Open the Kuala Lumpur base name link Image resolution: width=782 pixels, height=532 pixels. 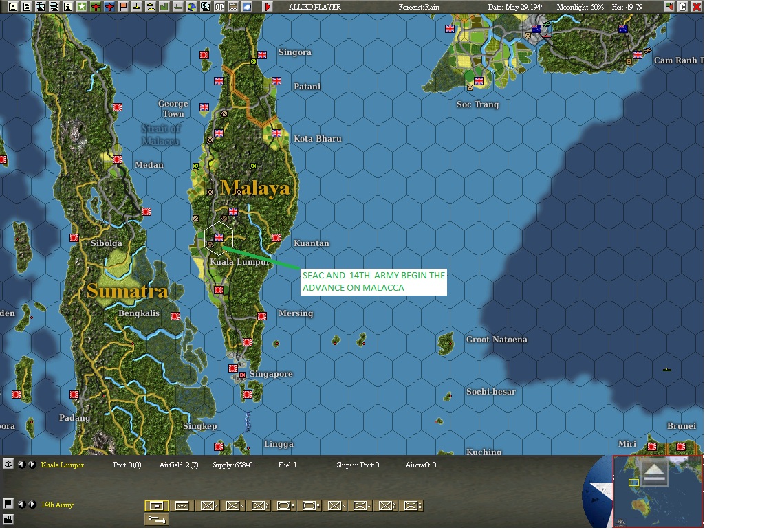63,465
